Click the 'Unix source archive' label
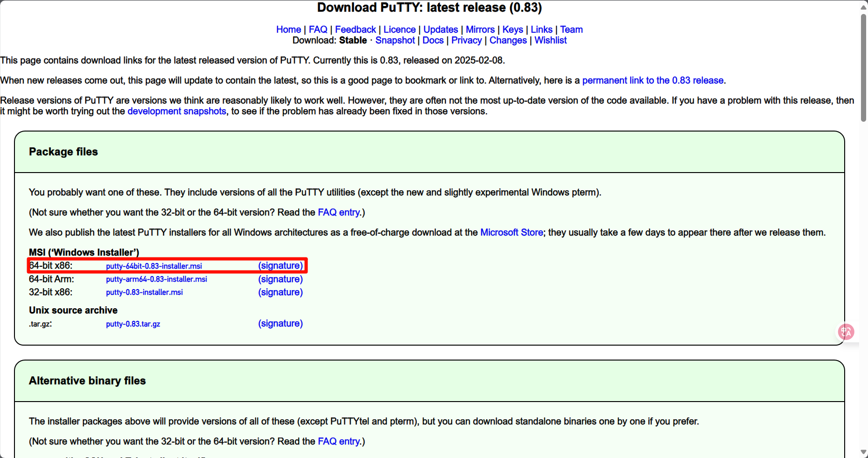Image resolution: width=868 pixels, height=458 pixels. point(73,310)
